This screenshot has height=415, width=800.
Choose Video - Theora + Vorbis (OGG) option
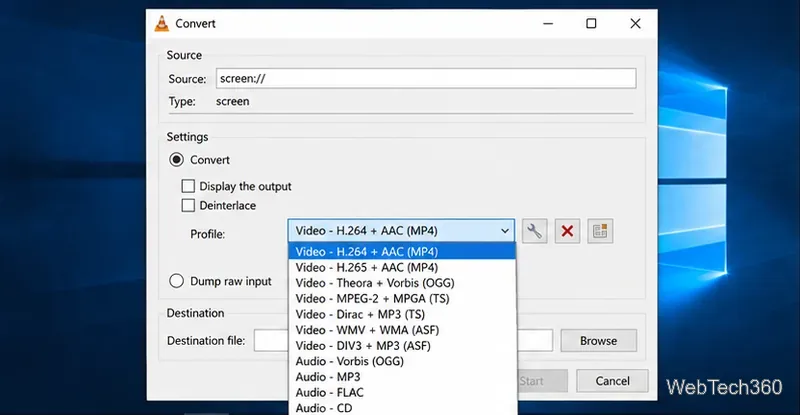coord(402,283)
